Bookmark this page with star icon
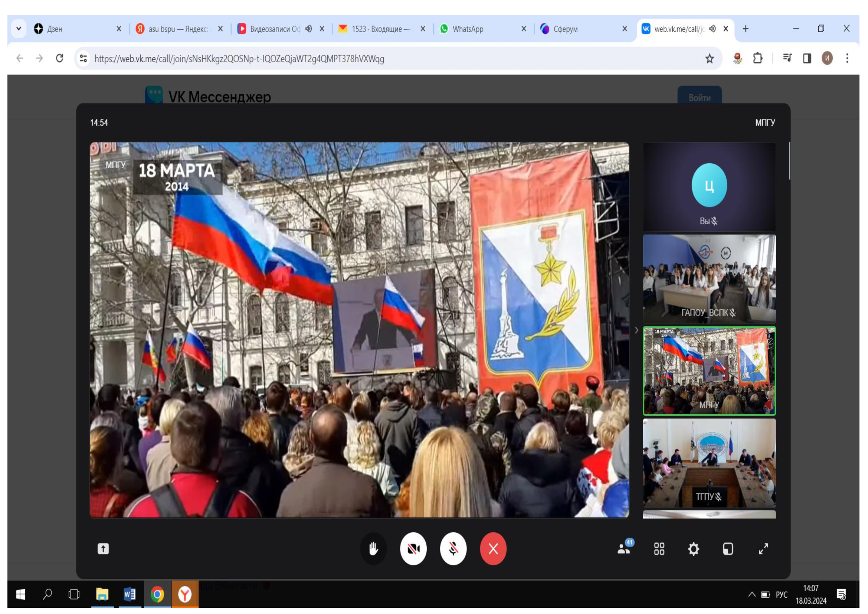 pos(709,58)
